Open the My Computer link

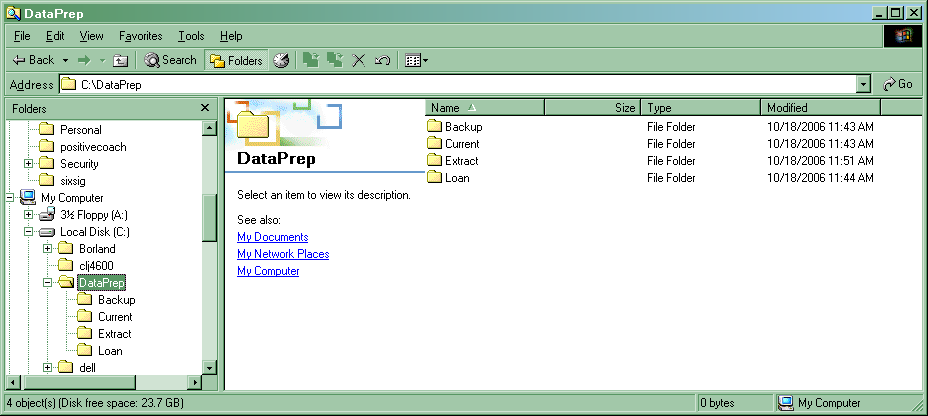268,271
